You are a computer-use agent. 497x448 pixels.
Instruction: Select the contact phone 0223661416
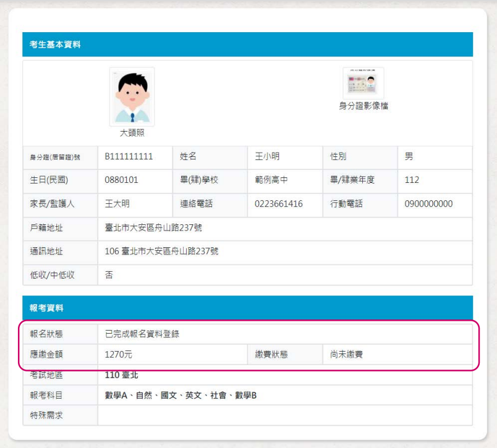[x=279, y=204]
